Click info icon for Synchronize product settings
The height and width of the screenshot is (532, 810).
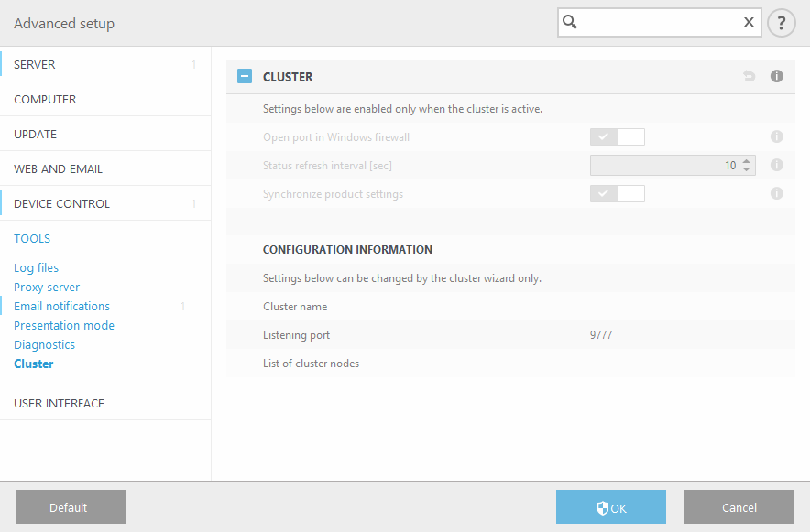coord(776,193)
